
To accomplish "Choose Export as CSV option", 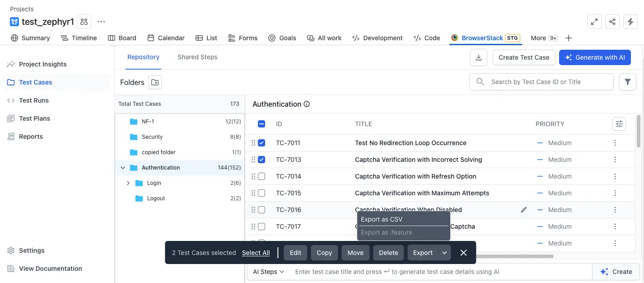I will coord(382,219).
